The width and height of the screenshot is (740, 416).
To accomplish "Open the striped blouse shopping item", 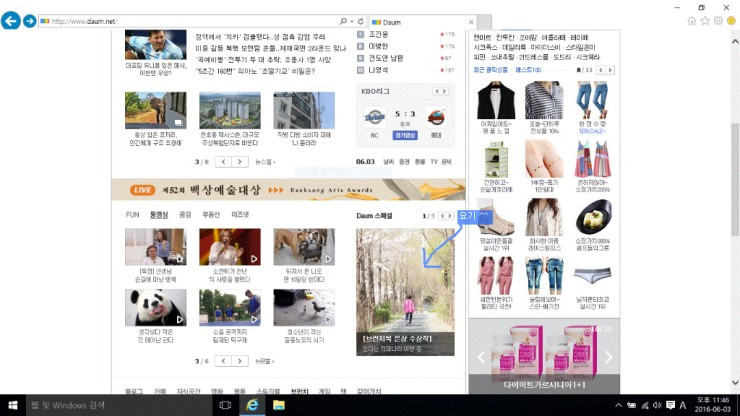I will 544,100.
